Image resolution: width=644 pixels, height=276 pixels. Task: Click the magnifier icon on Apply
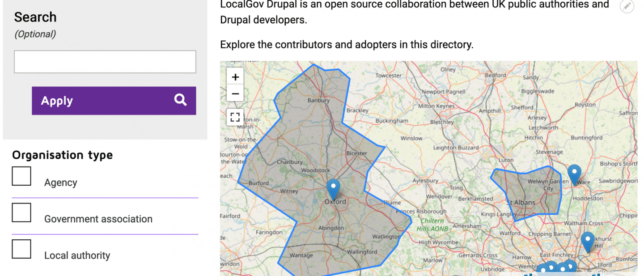[x=180, y=100]
